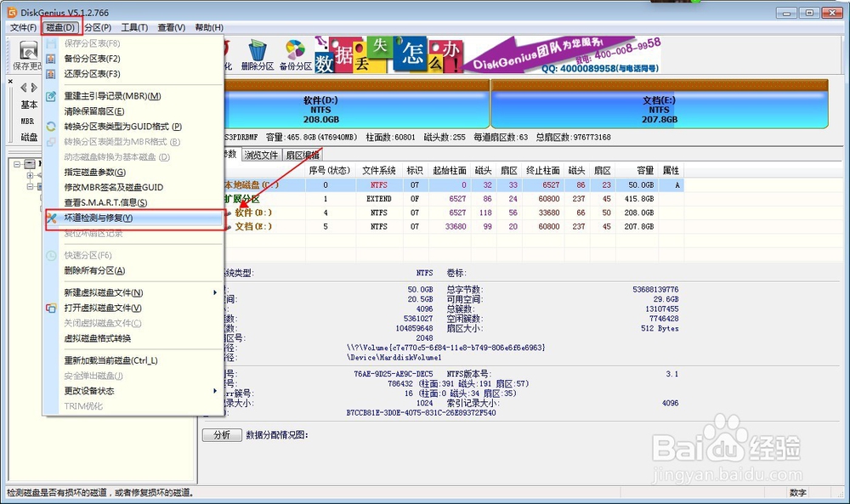850x504 pixels.
Task: Click the 终止柱面 column header
Action: (542, 170)
